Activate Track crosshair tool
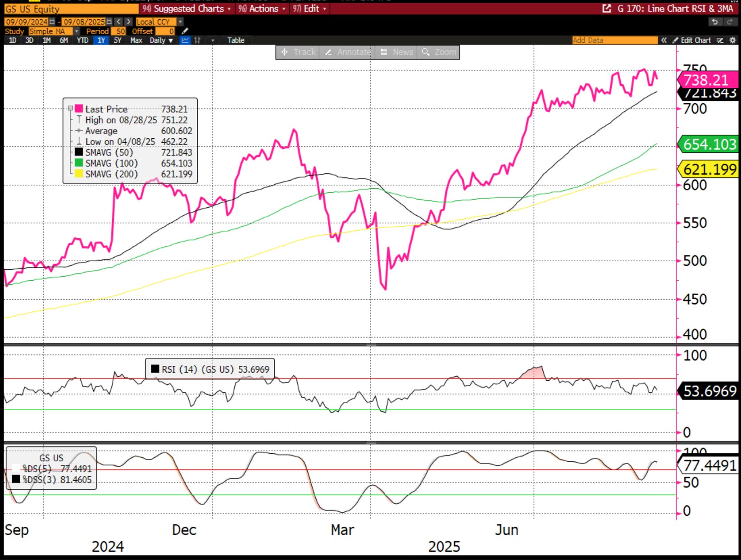741x560 pixels. 298,52
